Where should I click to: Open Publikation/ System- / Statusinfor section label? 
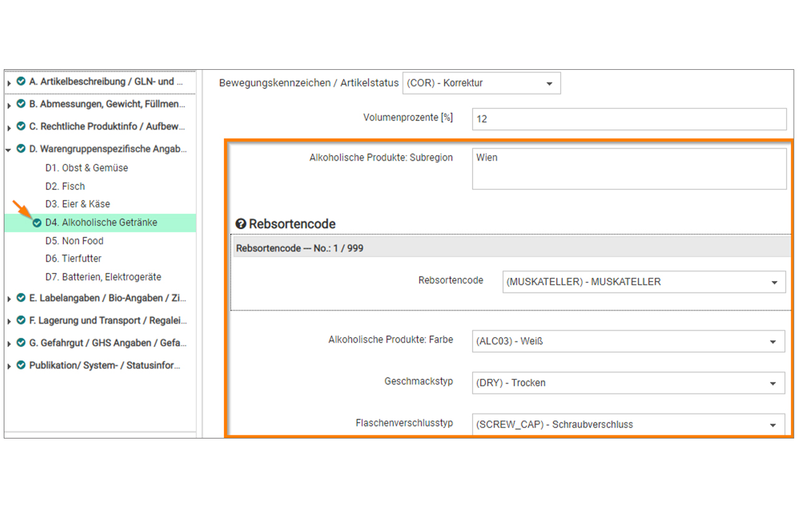(105, 366)
